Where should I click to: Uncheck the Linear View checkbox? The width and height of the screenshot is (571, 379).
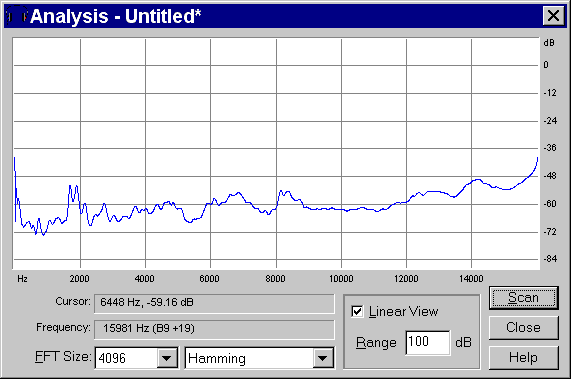357,312
